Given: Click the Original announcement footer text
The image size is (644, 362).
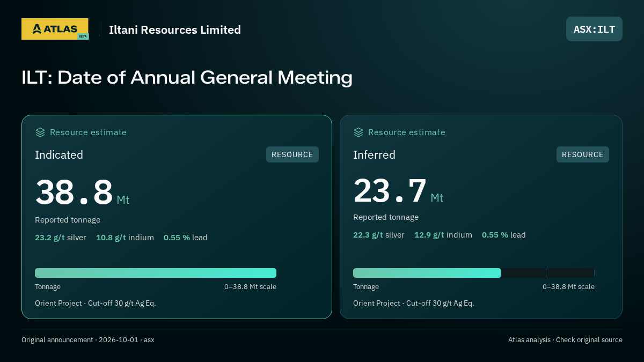Looking at the screenshot, I should (x=88, y=340).
